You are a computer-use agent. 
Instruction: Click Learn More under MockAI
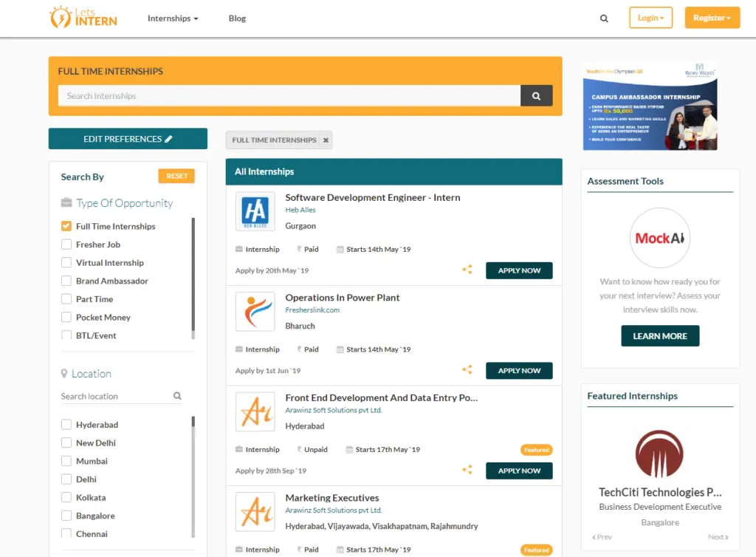coord(659,336)
